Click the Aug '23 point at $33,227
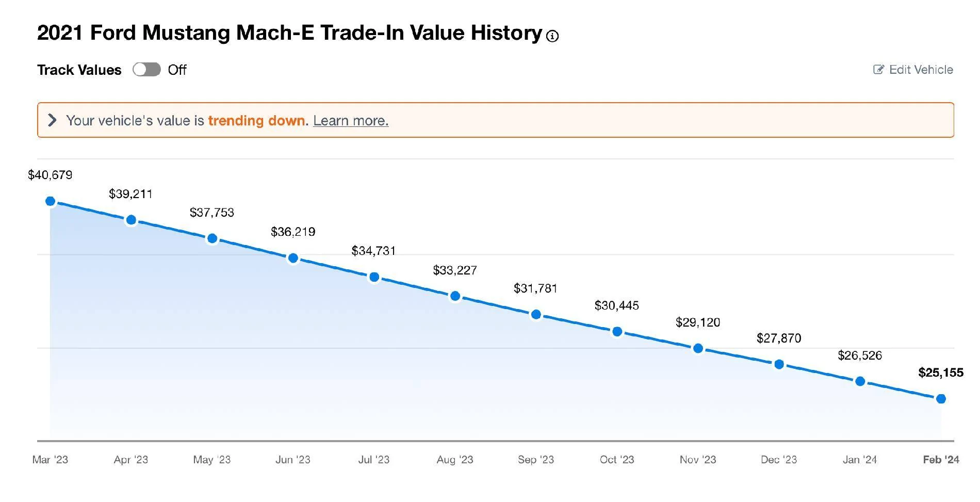The height and width of the screenshot is (502, 980). click(x=455, y=296)
